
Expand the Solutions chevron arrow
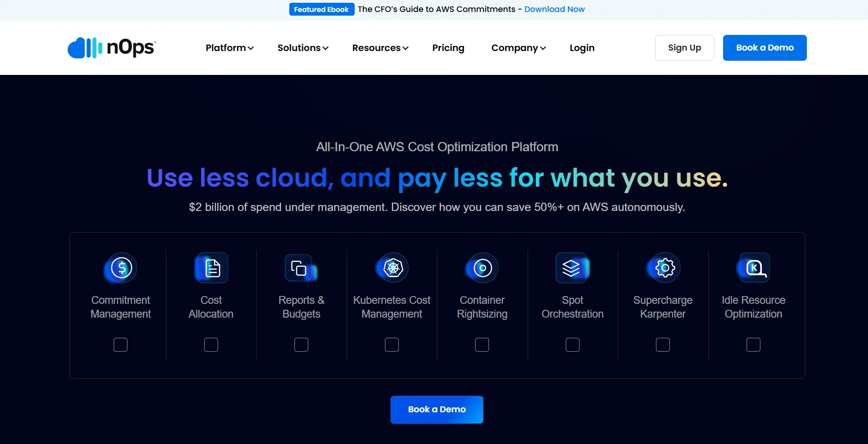(326, 48)
